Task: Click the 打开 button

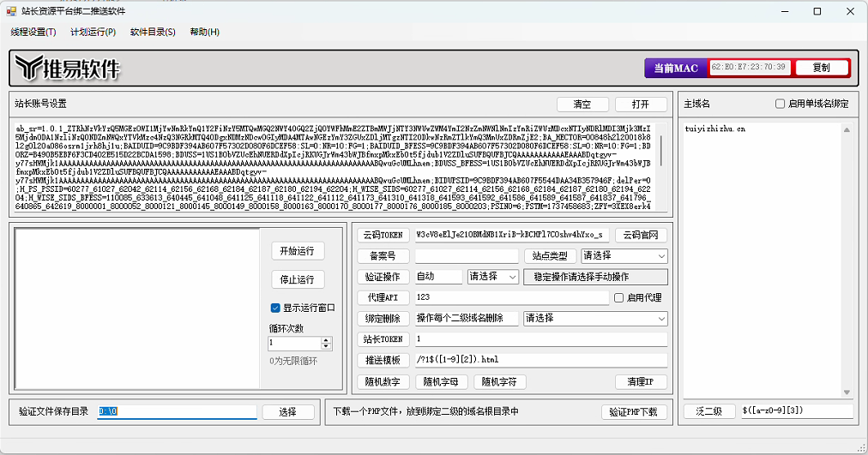Action: [x=641, y=104]
